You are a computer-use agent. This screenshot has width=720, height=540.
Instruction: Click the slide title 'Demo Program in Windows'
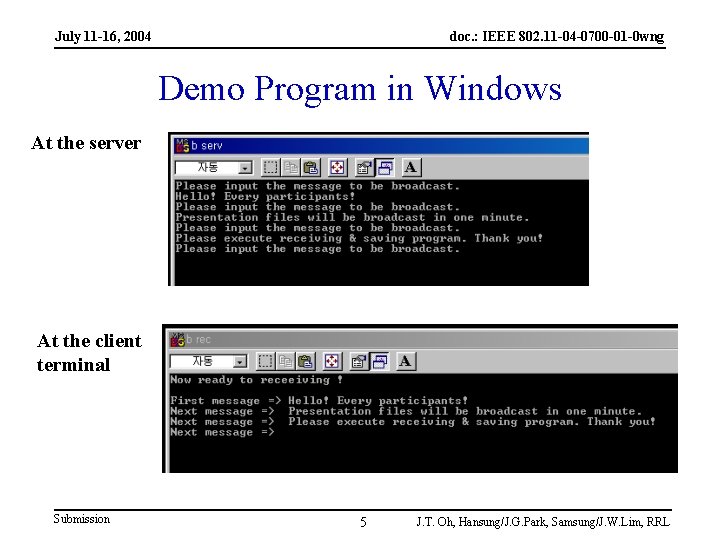(360, 89)
